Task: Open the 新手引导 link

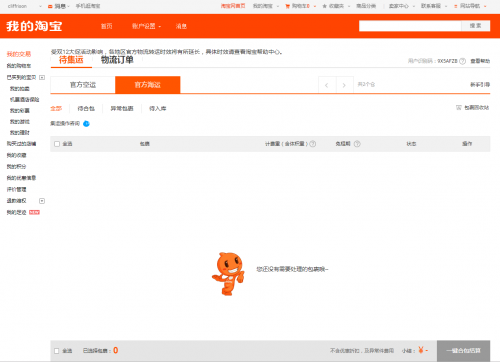Action: point(480,85)
